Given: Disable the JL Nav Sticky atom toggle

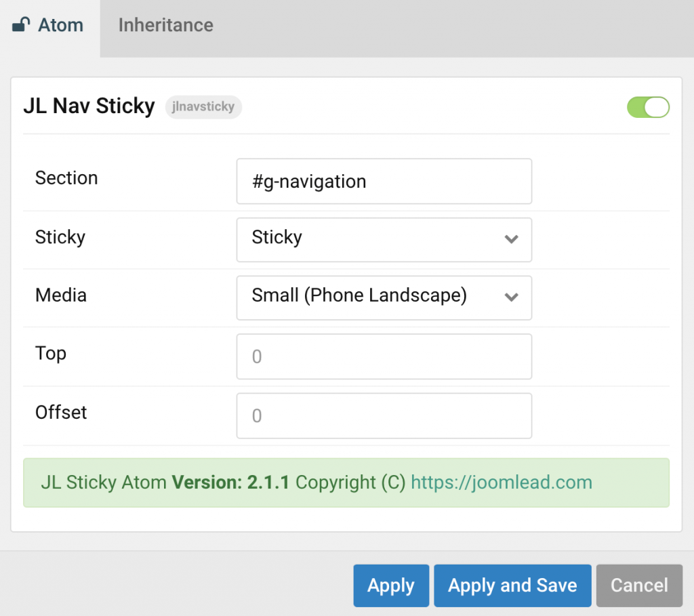Looking at the screenshot, I should coord(648,107).
